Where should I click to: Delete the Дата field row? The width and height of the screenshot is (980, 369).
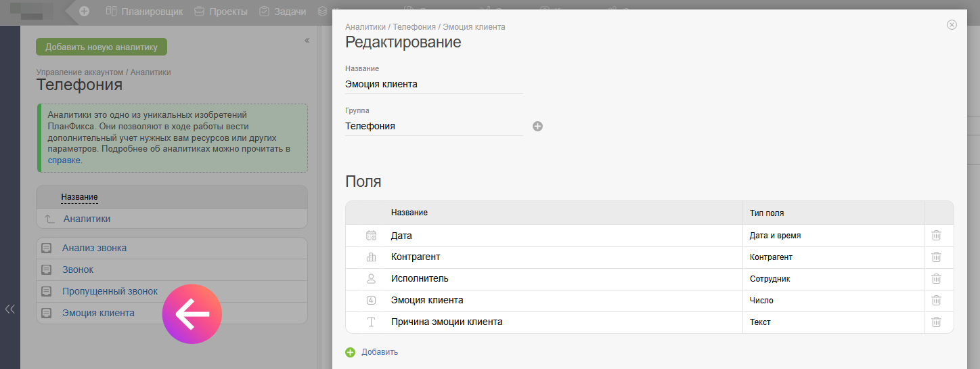[x=936, y=236]
